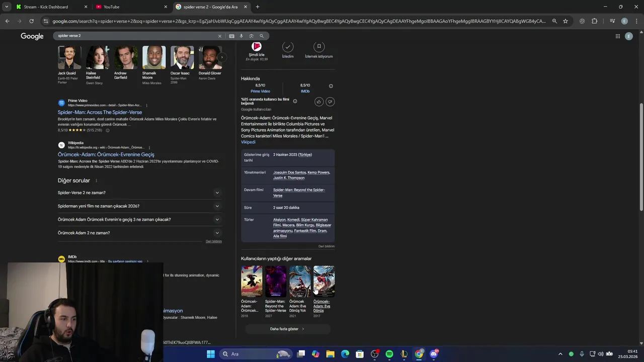View site information icon in address bar

(46, 21)
